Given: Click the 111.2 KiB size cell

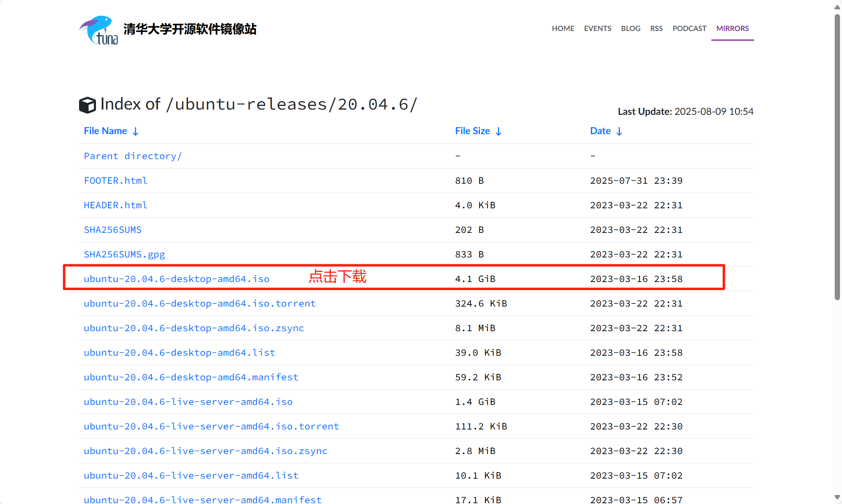Looking at the screenshot, I should [x=481, y=427].
